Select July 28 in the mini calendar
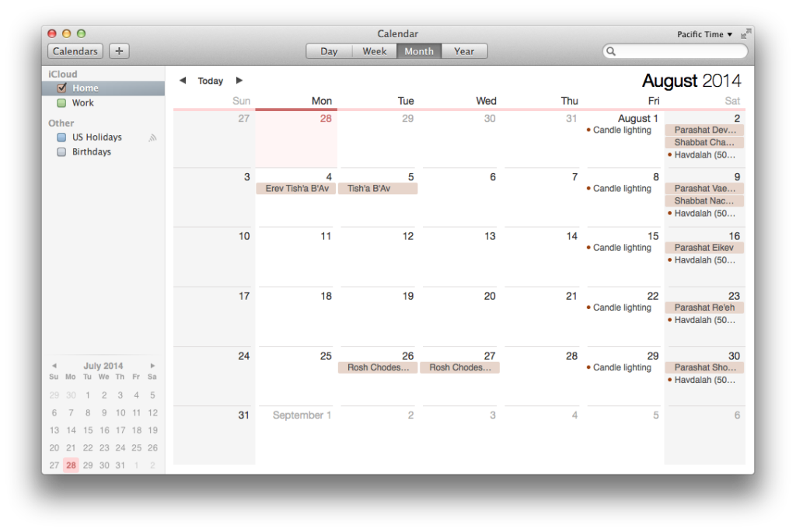 [71, 465]
